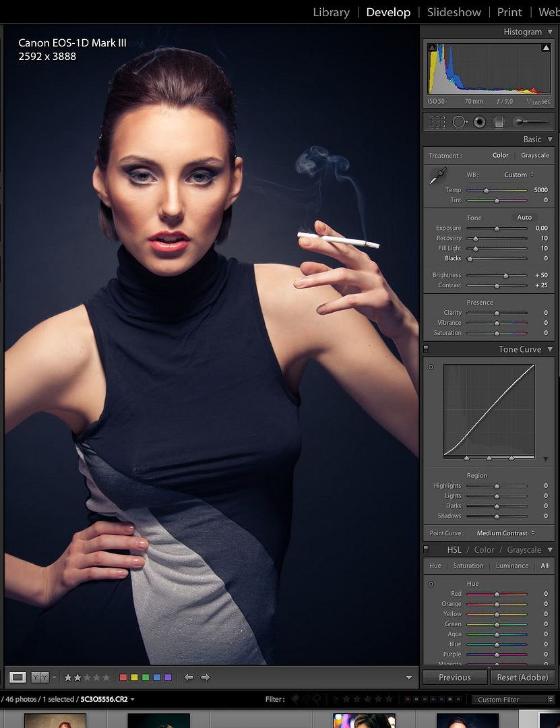This screenshot has height=728, width=560.
Task: Click the Vibrance slider handle
Action: [497, 323]
